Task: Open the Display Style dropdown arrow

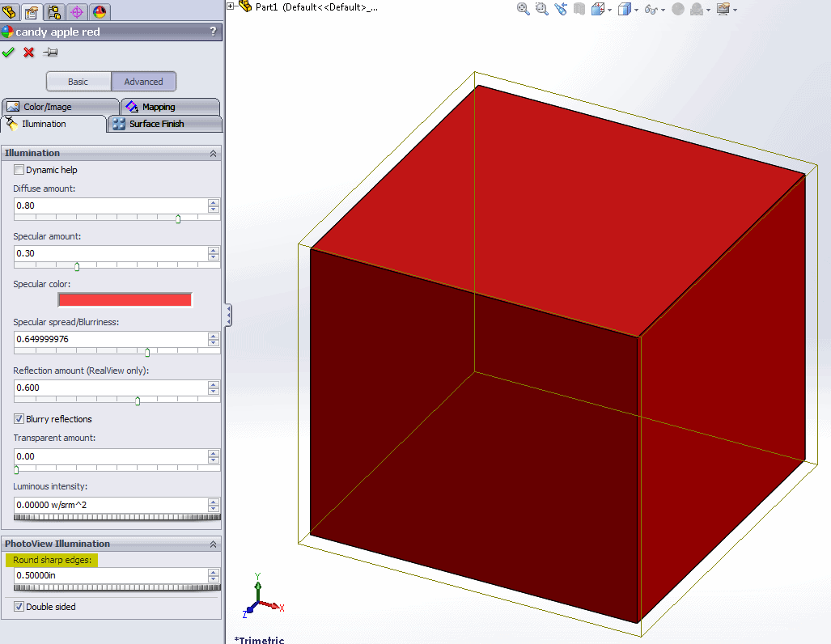Action: point(636,10)
